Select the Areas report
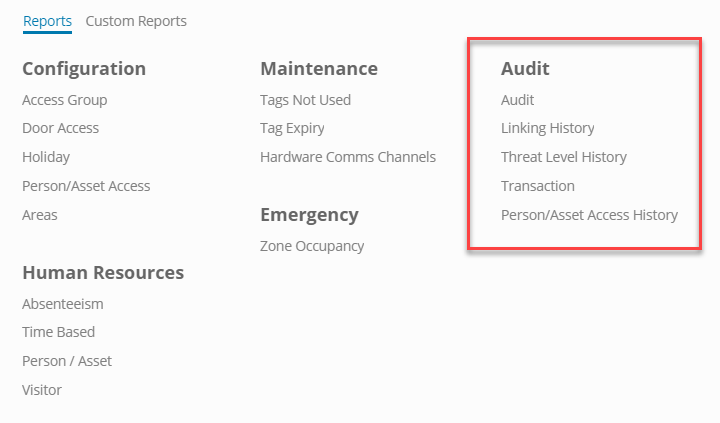This screenshot has height=423, width=720. pos(40,215)
